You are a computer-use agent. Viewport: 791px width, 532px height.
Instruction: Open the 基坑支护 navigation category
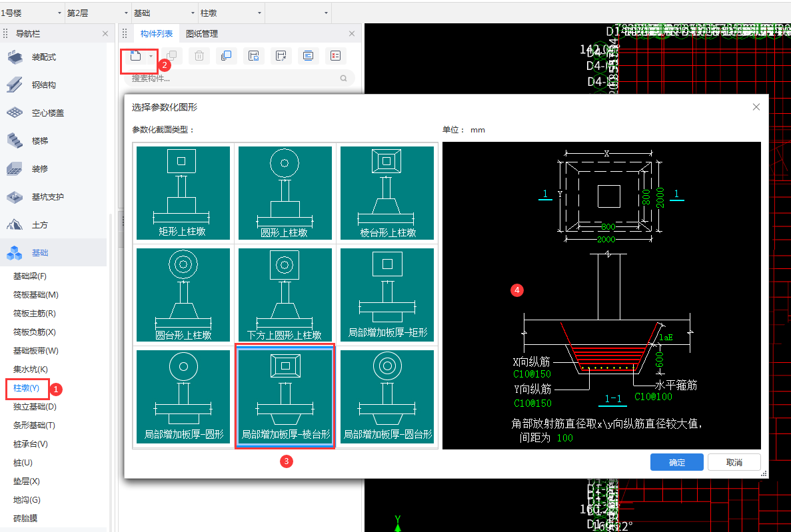(x=48, y=197)
